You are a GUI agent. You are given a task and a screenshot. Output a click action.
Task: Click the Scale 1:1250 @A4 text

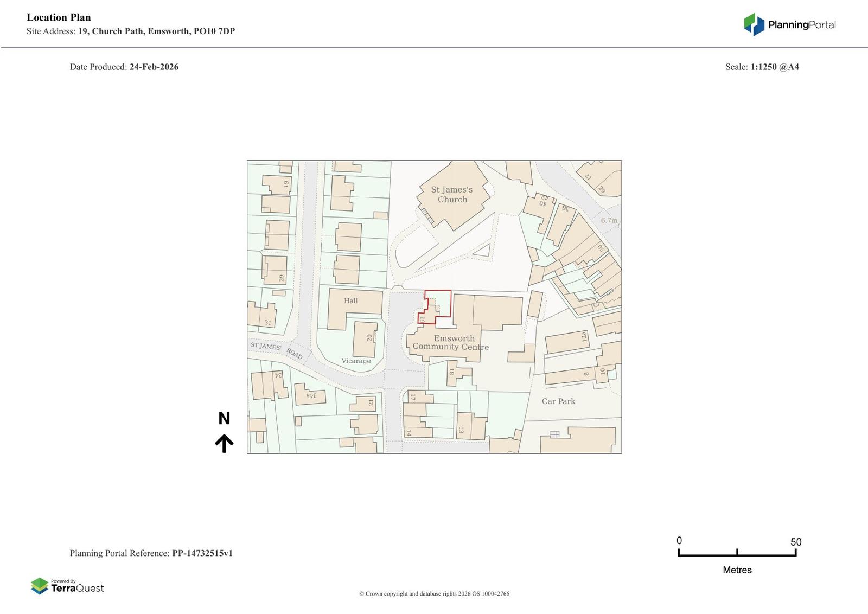(762, 67)
